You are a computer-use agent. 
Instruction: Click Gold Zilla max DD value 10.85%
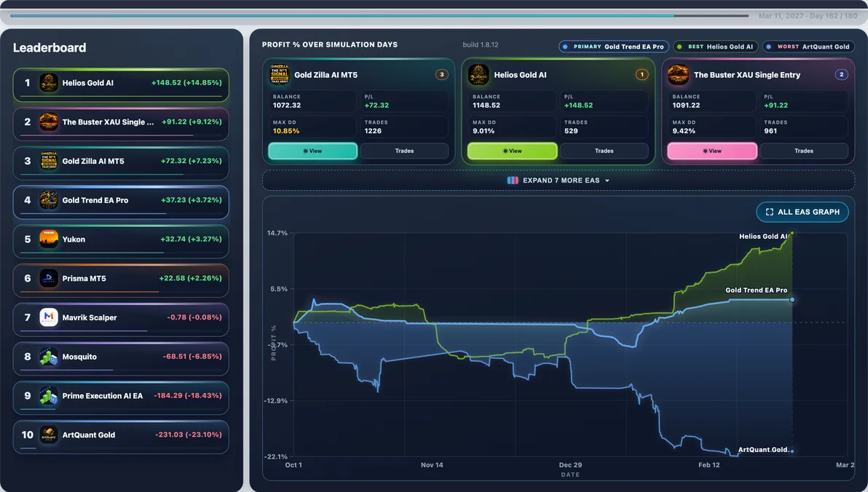pyautogui.click(x=285, y=131)
